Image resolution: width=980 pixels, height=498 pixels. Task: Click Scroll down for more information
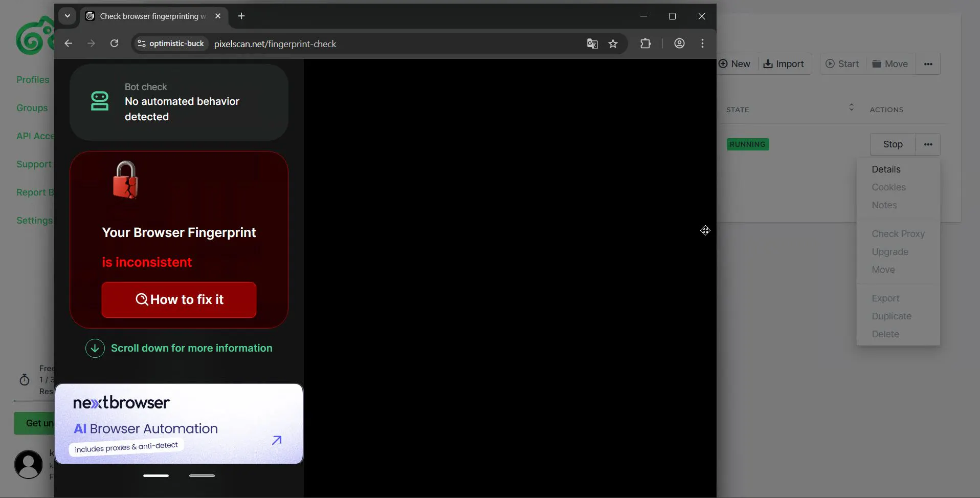(191, 348)
